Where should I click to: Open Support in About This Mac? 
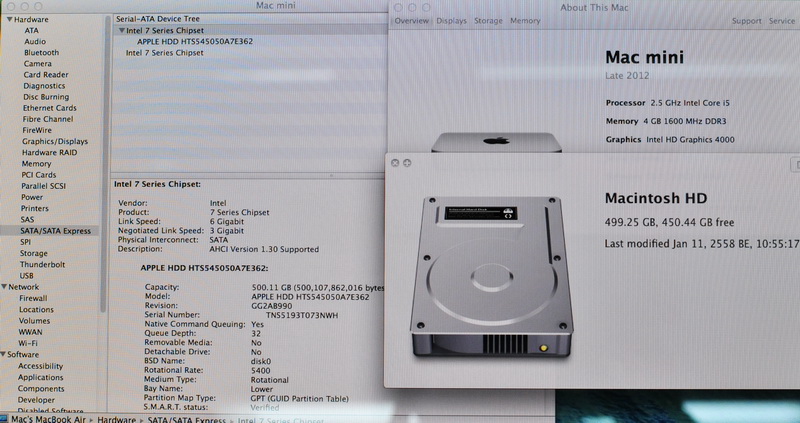point(746,21)
